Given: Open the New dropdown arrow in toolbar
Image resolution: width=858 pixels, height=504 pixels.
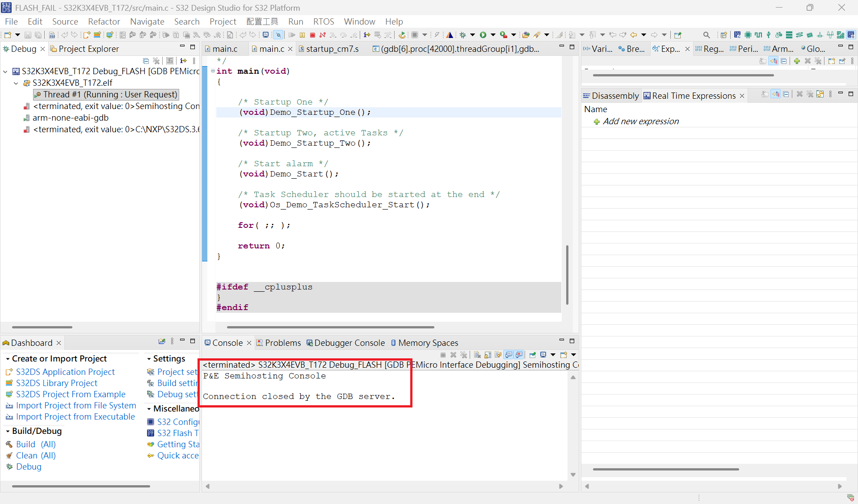Looking at the screenshot, I should click(x=17, y=35).
